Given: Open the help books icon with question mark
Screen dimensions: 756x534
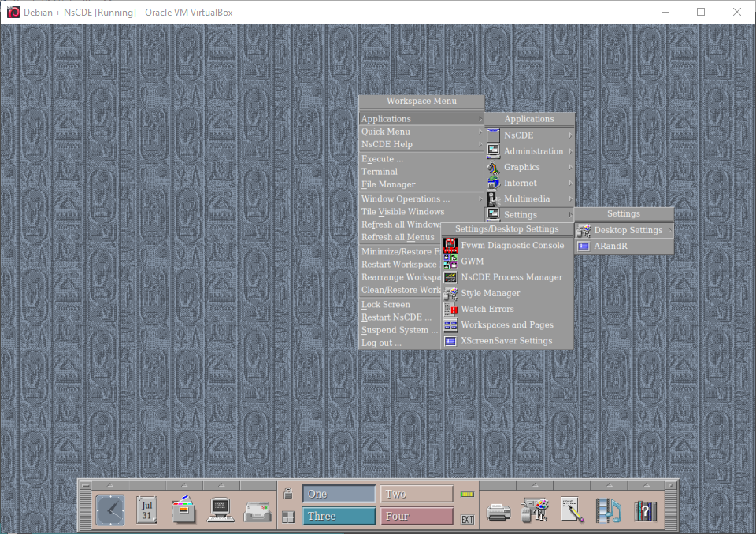Looking at the screenshot, I should (x=646, y=511).
